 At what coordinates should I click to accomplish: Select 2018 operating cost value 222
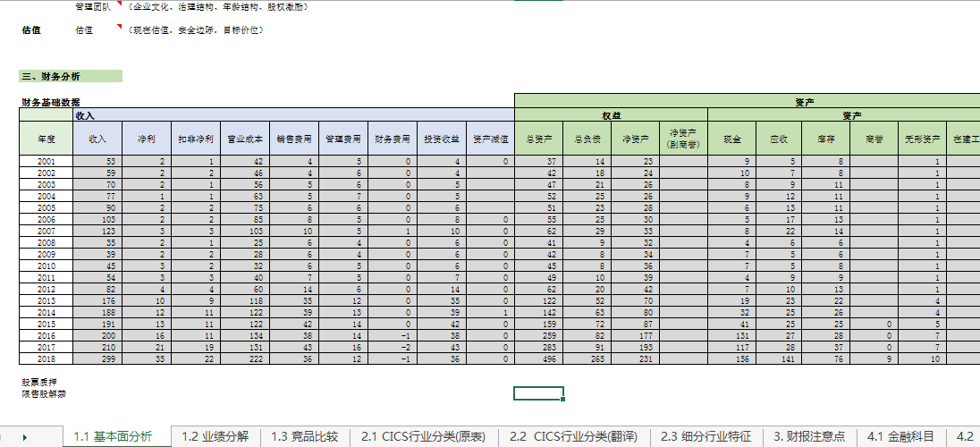click(x=245, y=358)
